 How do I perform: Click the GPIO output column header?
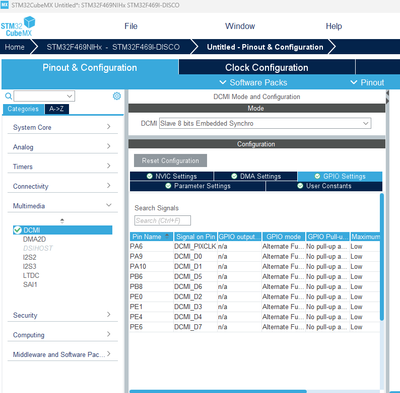[239, 236]
